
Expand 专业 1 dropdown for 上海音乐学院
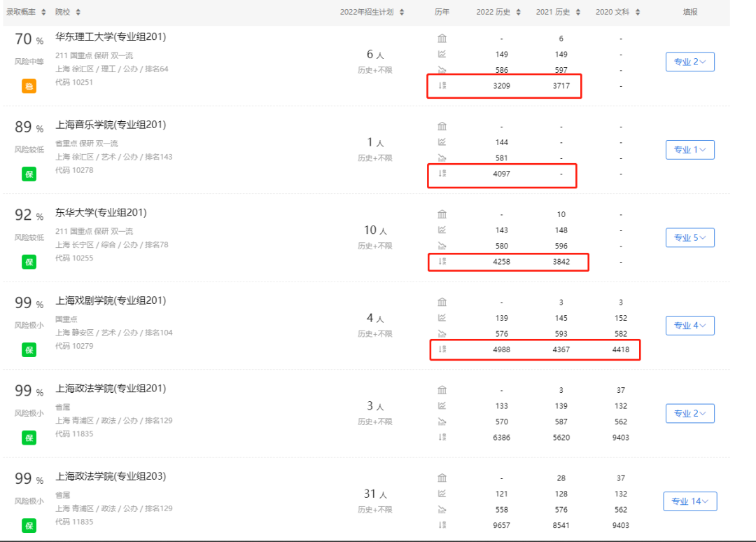690,149
